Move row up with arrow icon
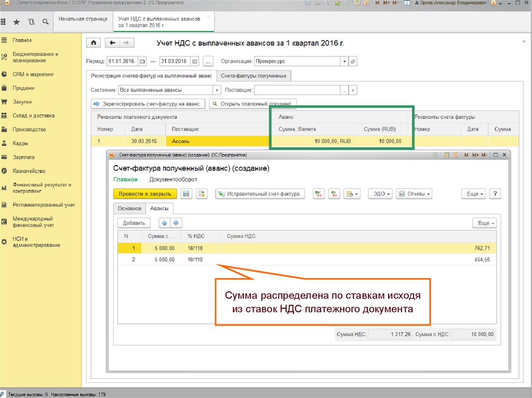Image resolution: width=532 pixels, height=398 pixels. point(165,223)
